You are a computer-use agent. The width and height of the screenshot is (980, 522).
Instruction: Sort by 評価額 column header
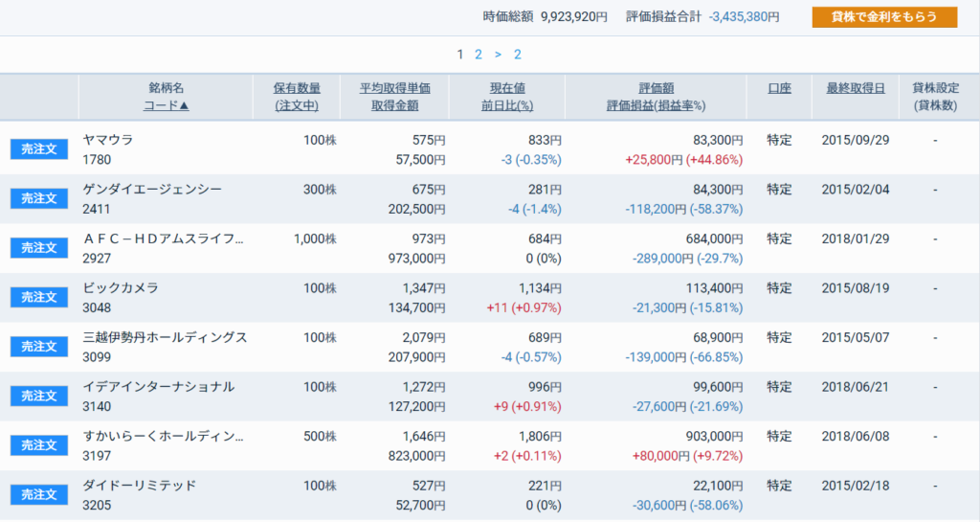656,88
